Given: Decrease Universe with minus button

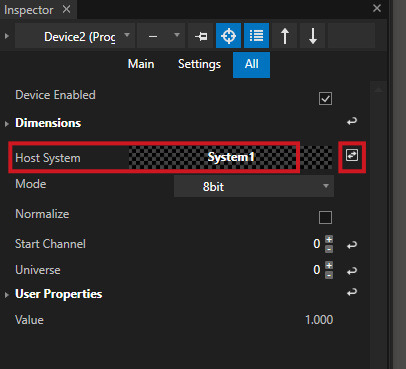Looking at the screenshot, I should coord(329,275).
